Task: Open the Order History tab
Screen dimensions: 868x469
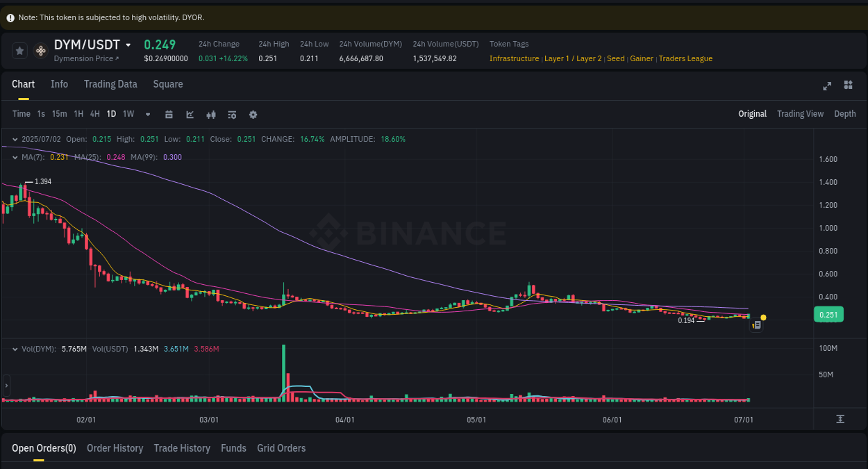Action: [115, 448]
